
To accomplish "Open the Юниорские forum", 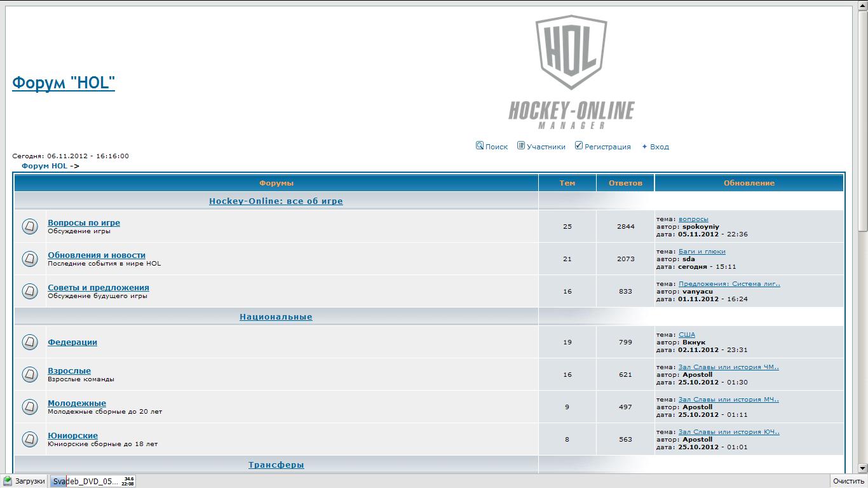I will point(73,435).
